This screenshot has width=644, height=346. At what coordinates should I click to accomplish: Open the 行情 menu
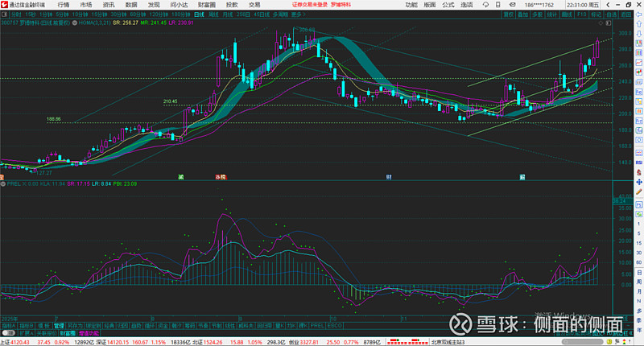(64, 5)
